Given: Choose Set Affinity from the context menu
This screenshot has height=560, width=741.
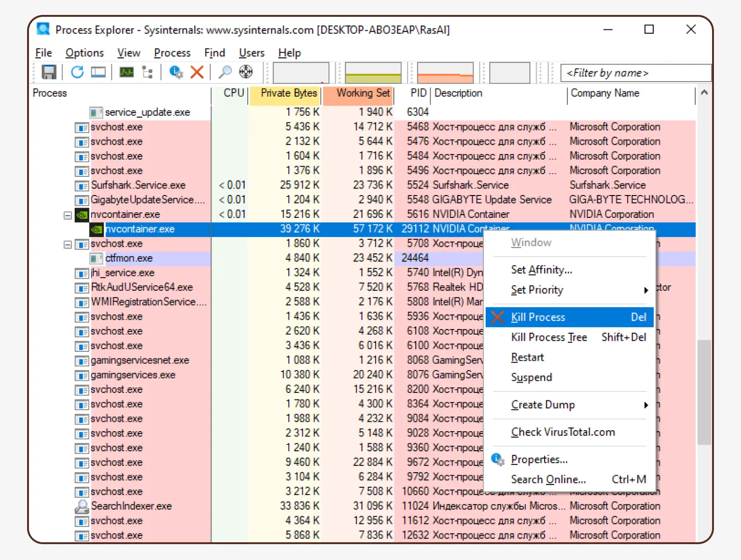Looking at the screenshot, I should 570,270.
